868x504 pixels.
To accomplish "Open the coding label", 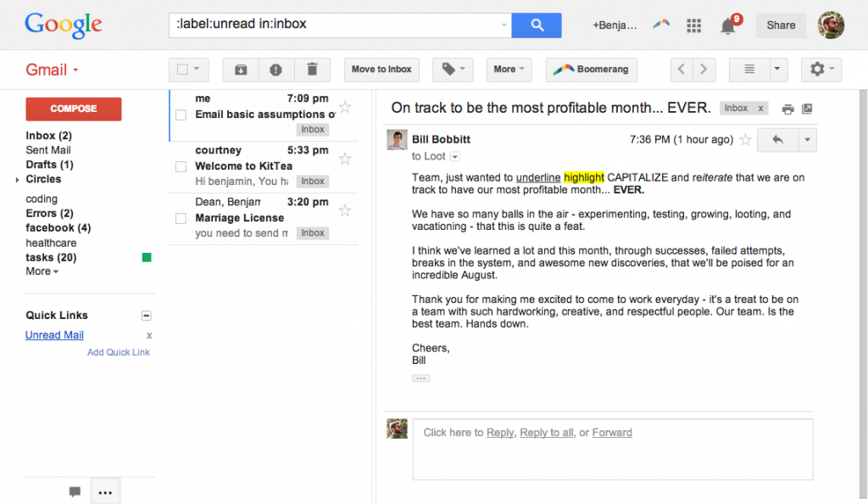I will point(42,199).
